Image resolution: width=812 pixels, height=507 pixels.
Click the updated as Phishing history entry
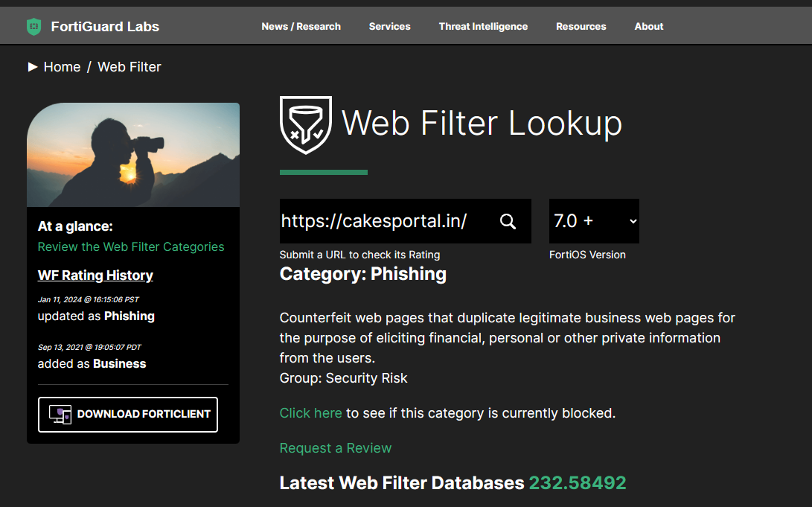coord(96,316)
